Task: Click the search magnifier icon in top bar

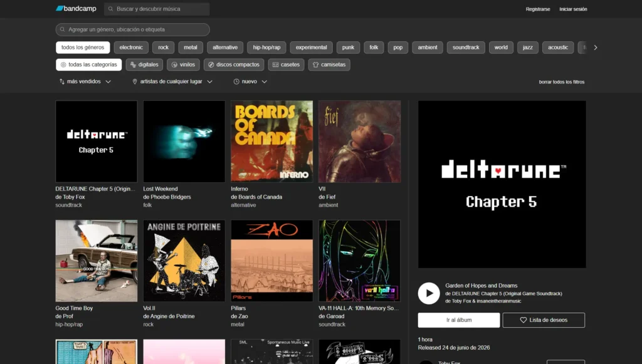Action: point(110,9)
